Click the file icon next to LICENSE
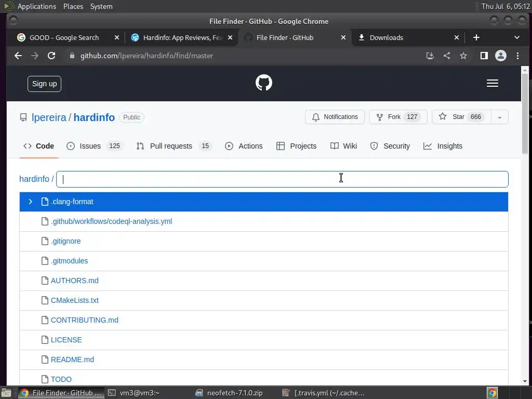 click(45, 340)
